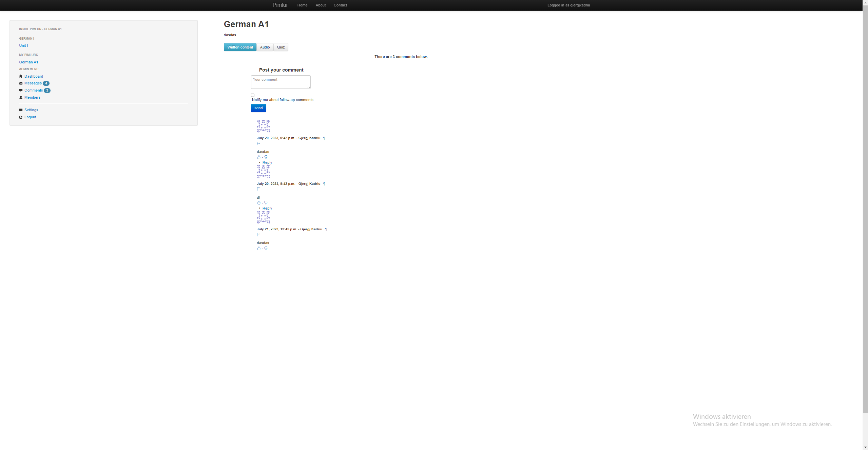This screenshot has height=450, width=868.
Task: Click avatar of the July 21 comment
Action: pyautogui.click(x=263, y=217)
